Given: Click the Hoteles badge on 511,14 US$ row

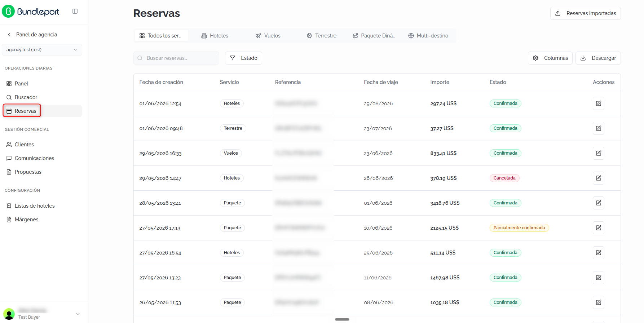Looking at the screenshot, I should (x=232, y=253).
